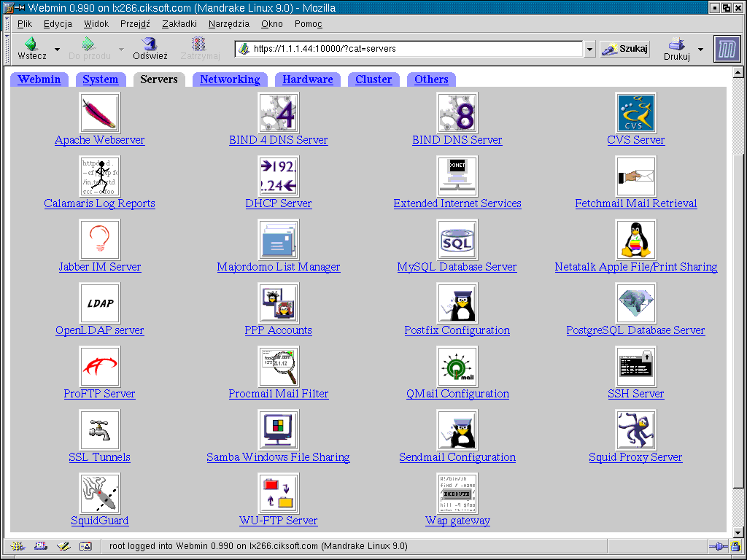The width and height of the screenshot is (747, 560).
Task: Click the vertical scrollbar down arrow
Action: click(x=738, y=532)
